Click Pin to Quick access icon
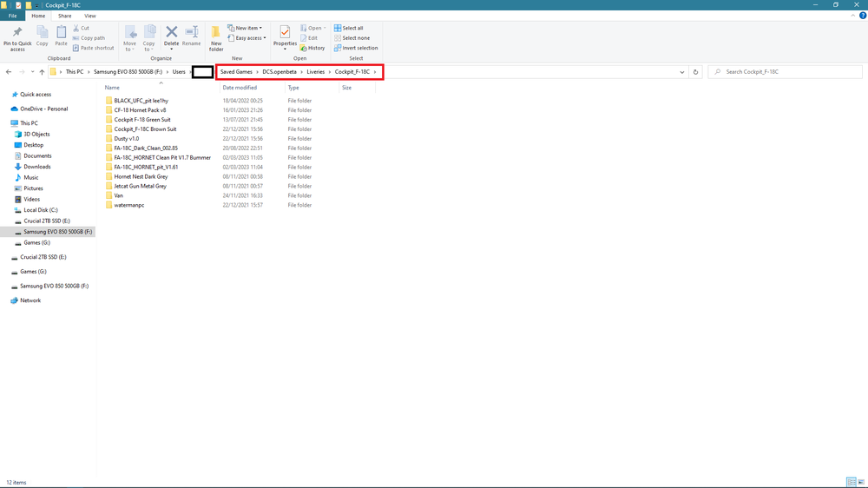 pyautogui.click(x=17, y=32)
